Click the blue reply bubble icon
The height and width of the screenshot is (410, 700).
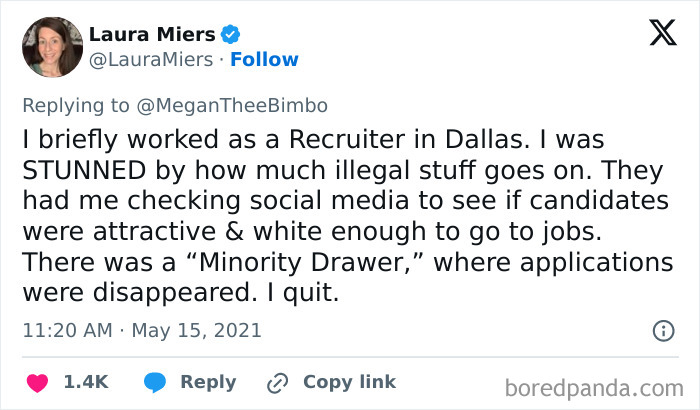[154, 382]
